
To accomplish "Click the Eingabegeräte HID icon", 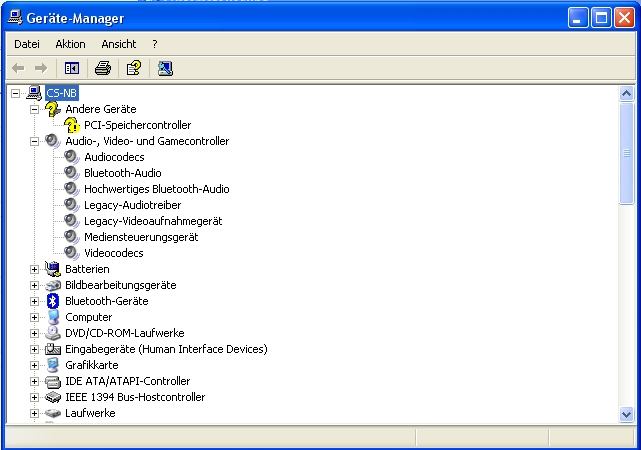I will click(53, 349).
